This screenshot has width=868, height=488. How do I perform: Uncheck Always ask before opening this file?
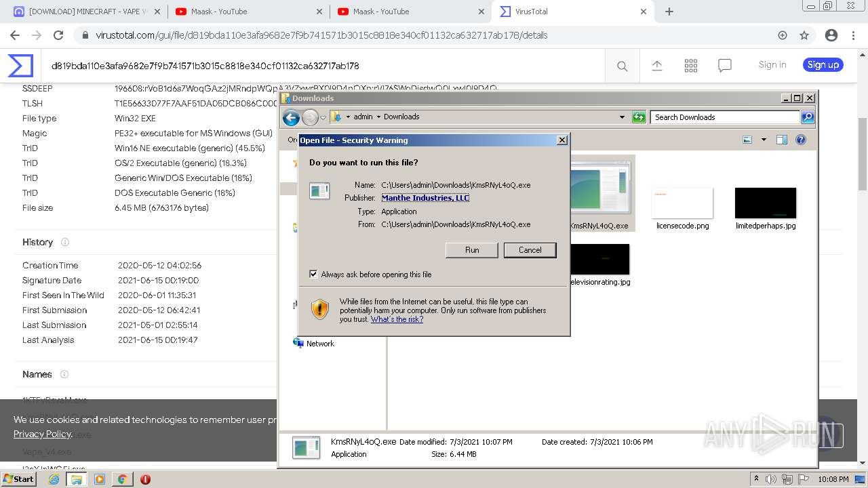point(313,274)
